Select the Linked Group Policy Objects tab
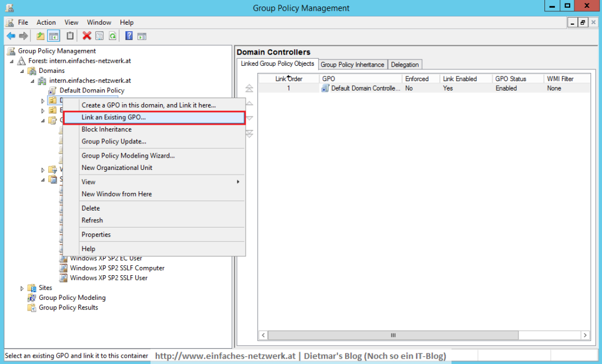 277,64
